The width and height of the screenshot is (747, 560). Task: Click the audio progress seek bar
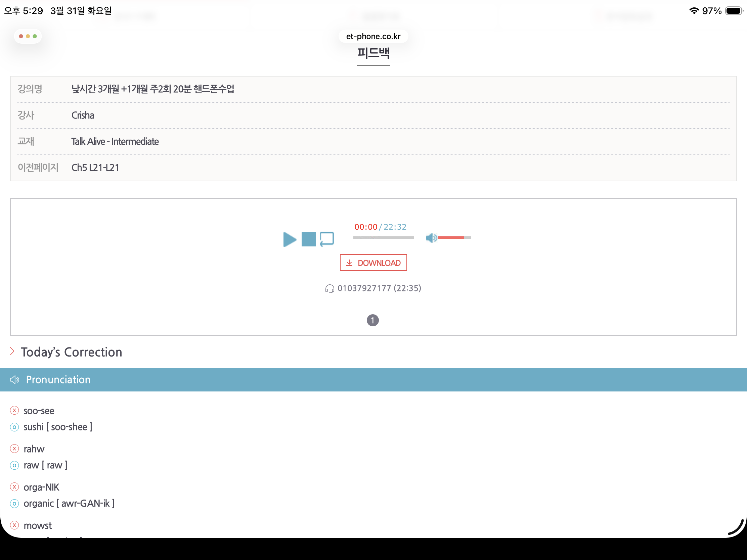[383, 238]
